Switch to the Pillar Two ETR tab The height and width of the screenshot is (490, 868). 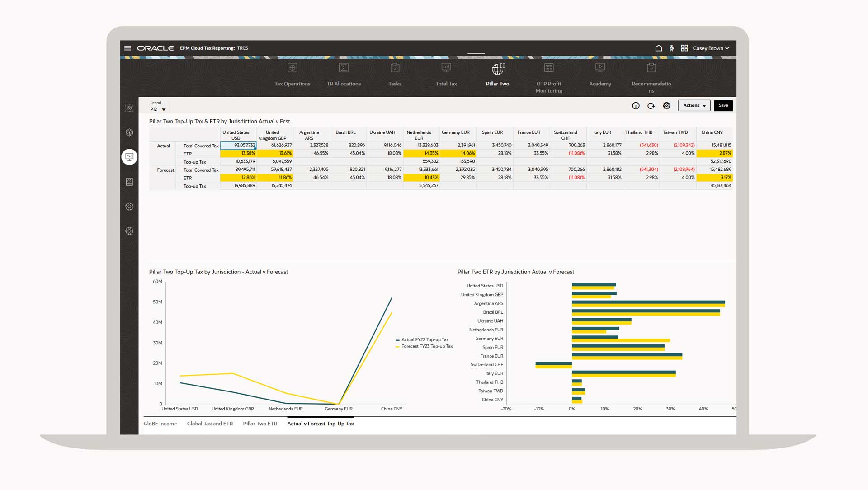259,424
